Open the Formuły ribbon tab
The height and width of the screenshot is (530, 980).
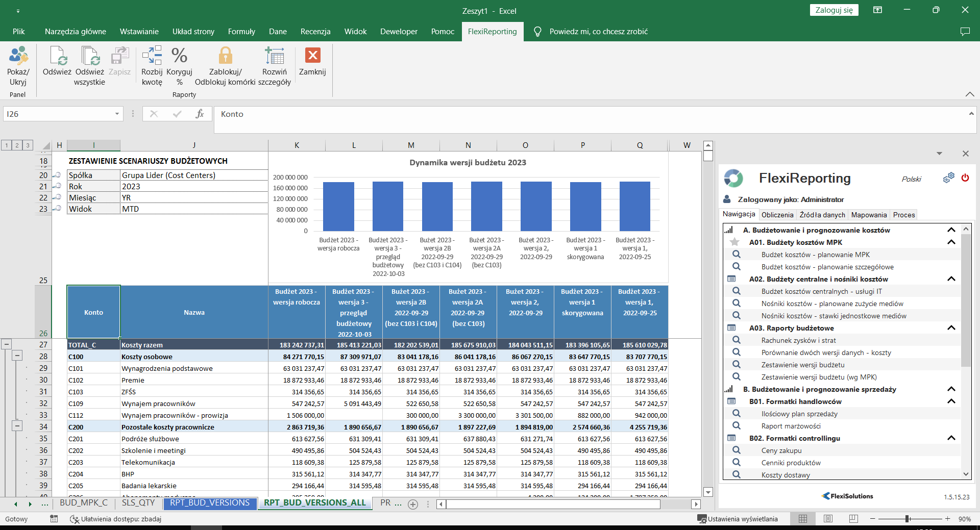coord(241,32)
